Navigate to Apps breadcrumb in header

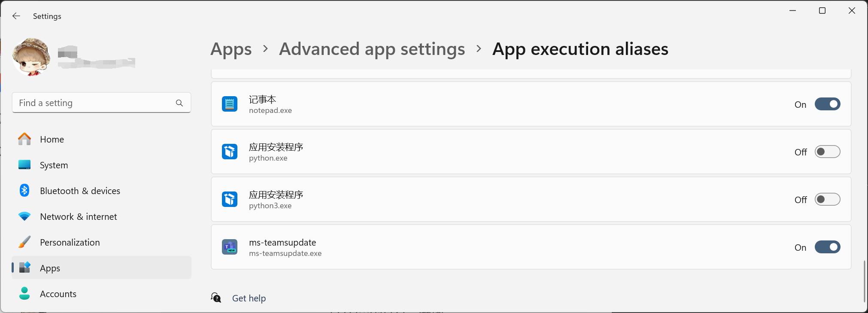pos(231,49)
